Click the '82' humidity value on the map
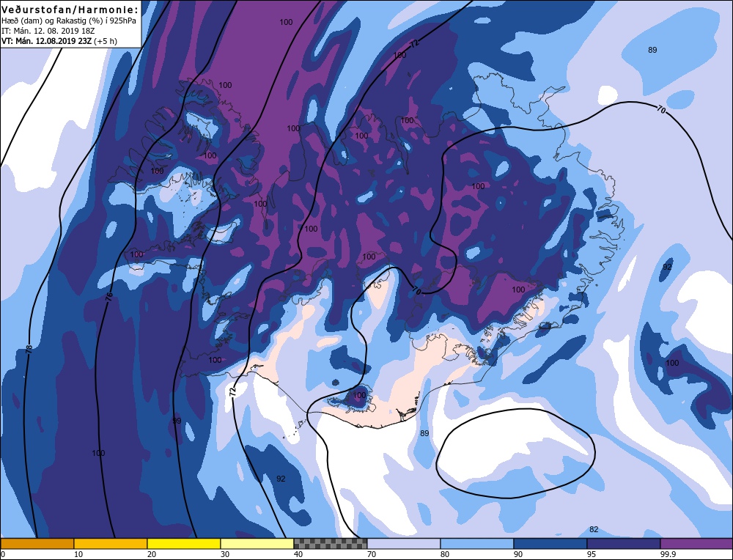The image size is (733, 560). tap(594, 530)
